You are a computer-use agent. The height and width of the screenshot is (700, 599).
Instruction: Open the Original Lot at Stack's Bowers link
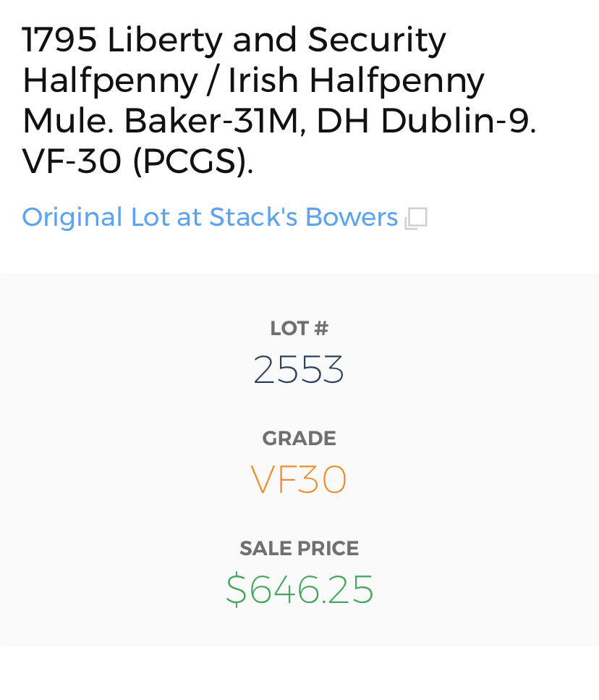tap(210, 217)
